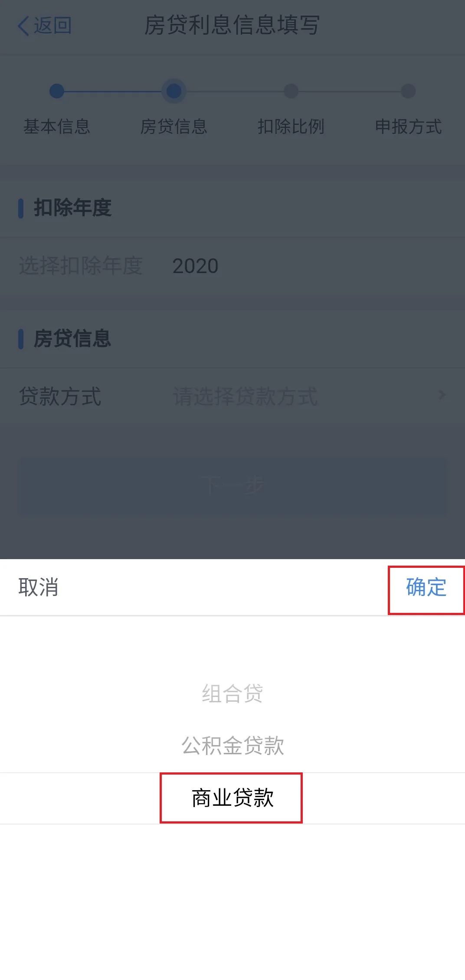This screenshot has height=980, width=465.
Task: Select the 申报方式 step dot
Action: click(408, 91)
